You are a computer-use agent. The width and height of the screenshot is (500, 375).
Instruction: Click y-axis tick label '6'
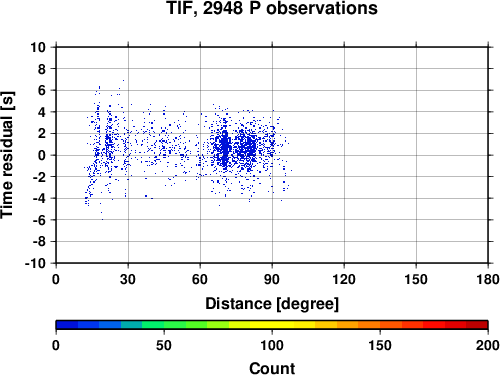point(42,91)
